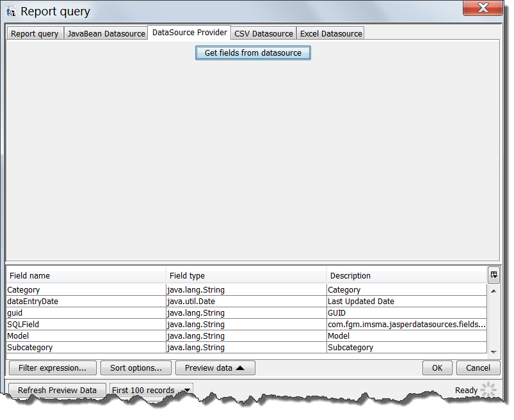
Task: Cancel the report query dialog
Action: click(478, 368)
